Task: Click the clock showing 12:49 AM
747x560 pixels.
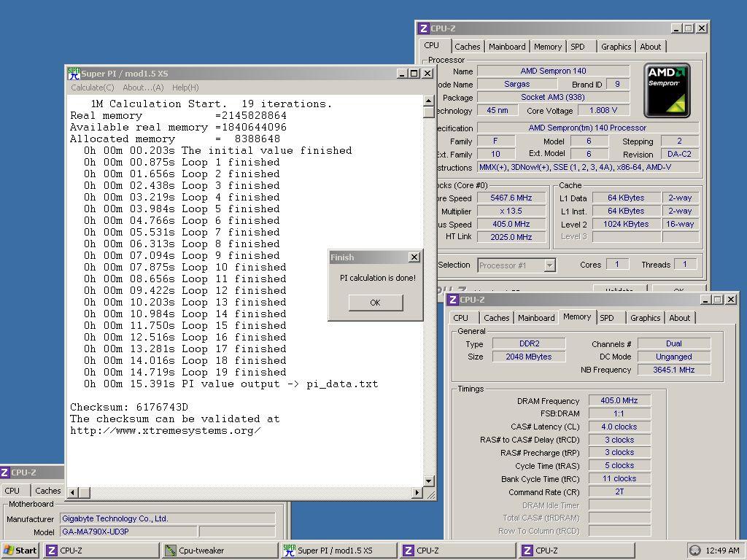Action: tap(722, 551)
